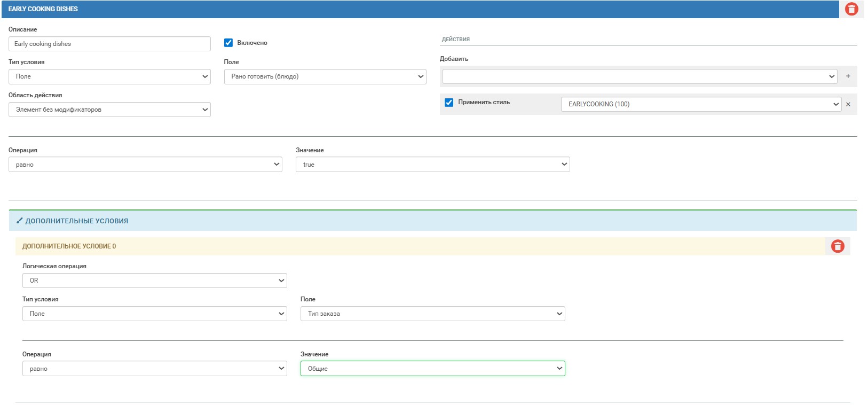Delete additional condition 0

point(838,246)
